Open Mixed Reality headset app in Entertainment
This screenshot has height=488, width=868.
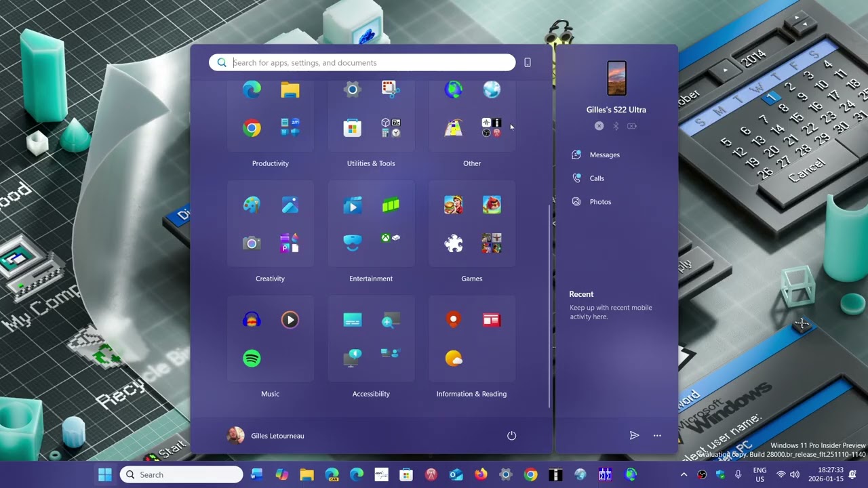(x=352, y=243)
